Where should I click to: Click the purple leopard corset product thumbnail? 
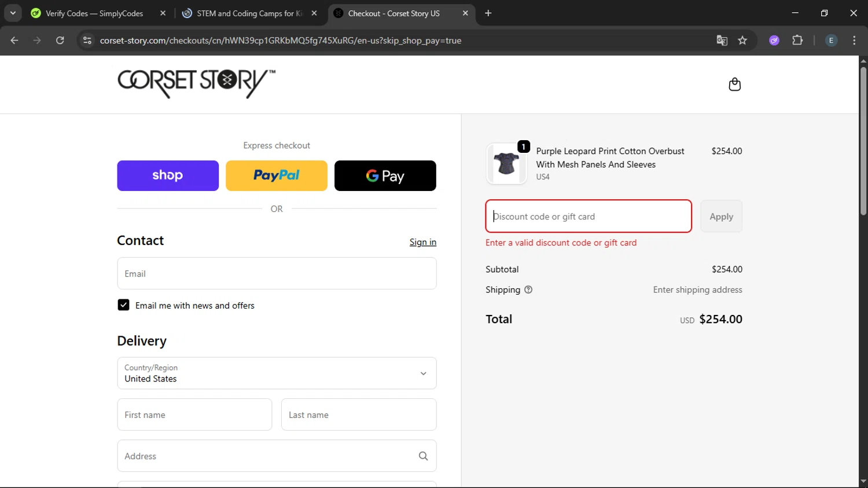pos(506,164)
